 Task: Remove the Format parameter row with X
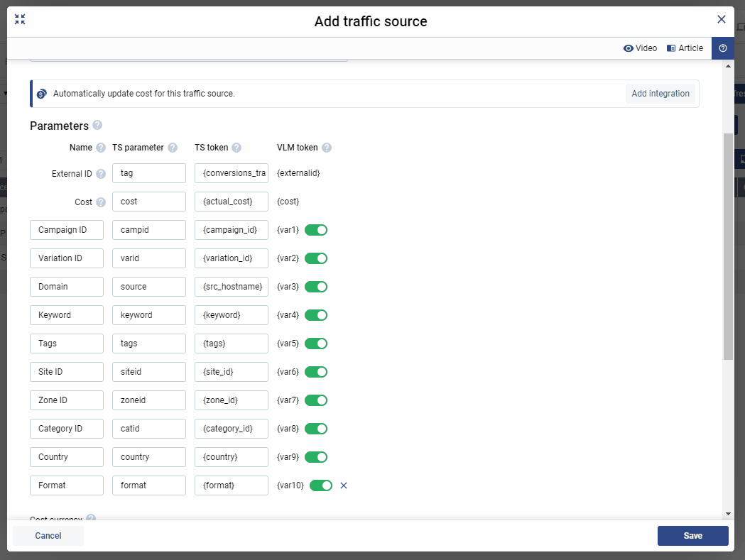point(344,485)
